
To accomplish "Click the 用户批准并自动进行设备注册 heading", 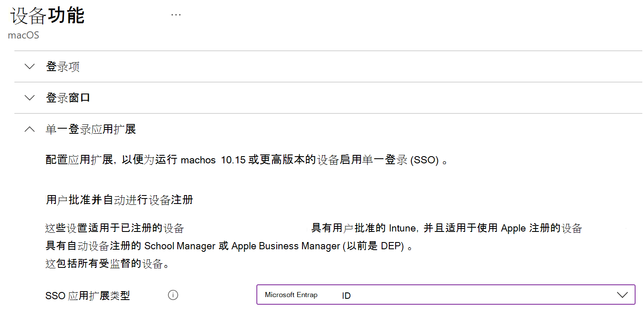I will 119,200.
